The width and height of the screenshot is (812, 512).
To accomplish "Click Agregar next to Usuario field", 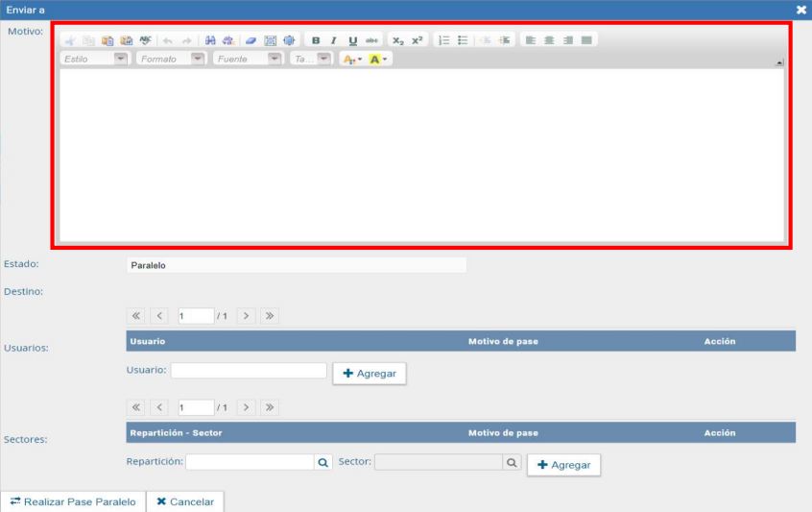I will [370, 373].
